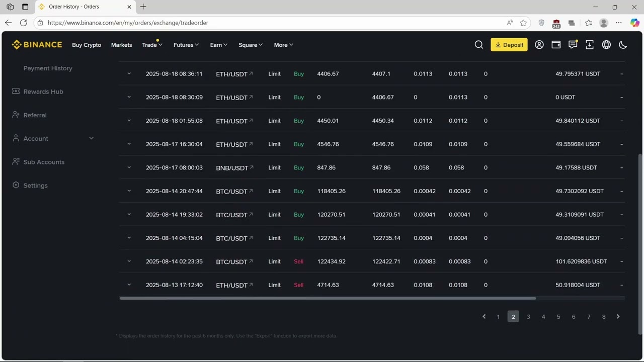Open BTC/USDT link for 20:47:44 order
This screenshot has height=362, width=644.
(x=251, y=191)
